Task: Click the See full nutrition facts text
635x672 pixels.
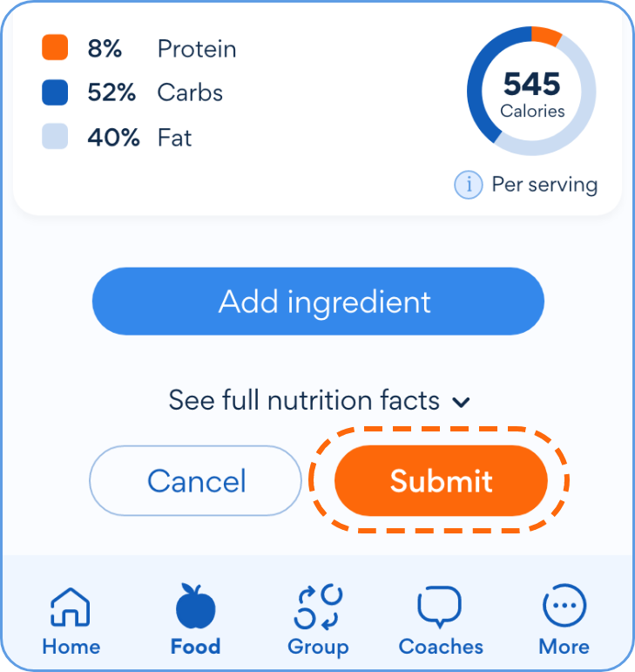Action: (x=304, y=401)
